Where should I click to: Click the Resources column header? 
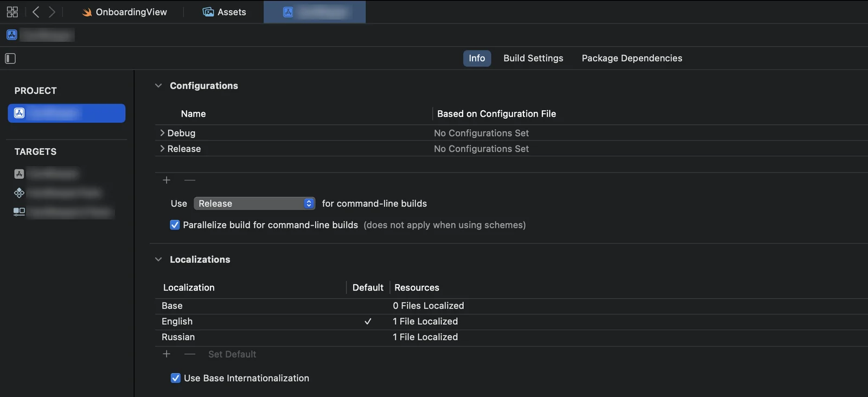click(417, 287)
